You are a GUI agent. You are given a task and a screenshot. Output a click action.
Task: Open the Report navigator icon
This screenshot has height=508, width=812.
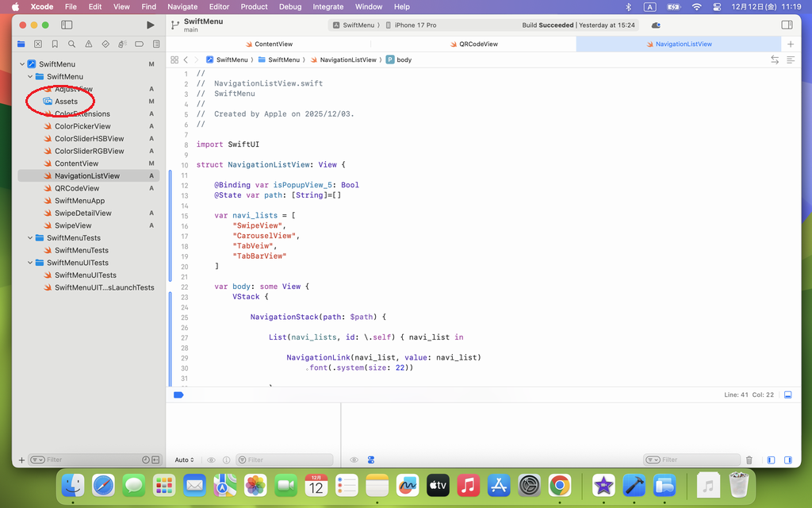[156, 44]
